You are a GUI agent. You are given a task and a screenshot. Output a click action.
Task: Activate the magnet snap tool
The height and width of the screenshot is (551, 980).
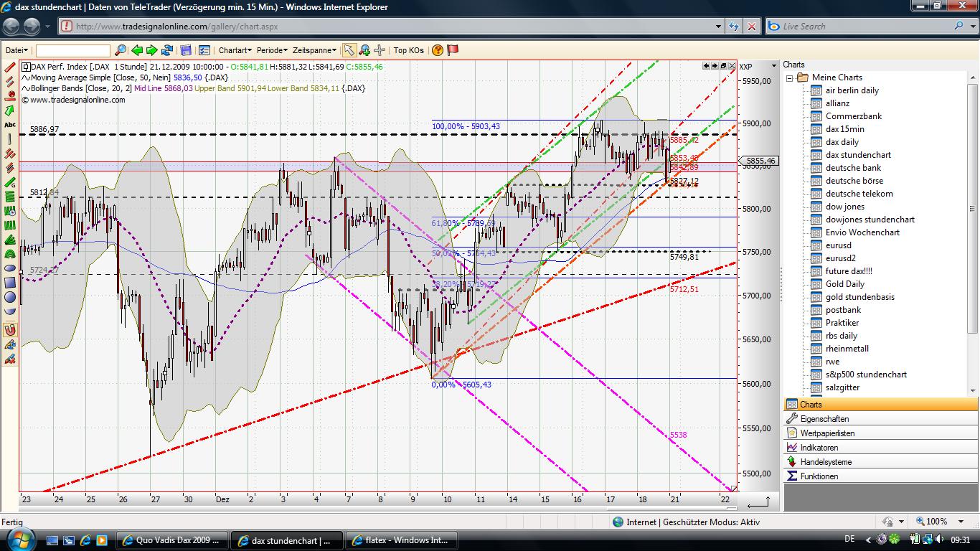[9, 329]
